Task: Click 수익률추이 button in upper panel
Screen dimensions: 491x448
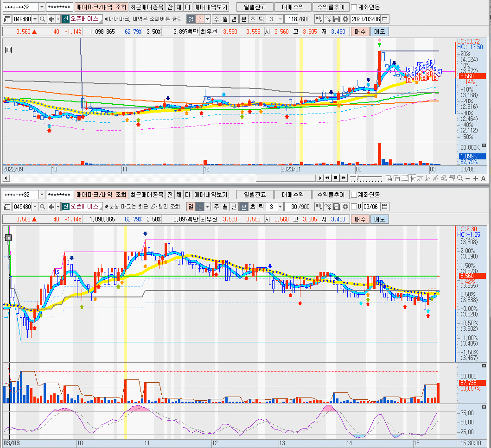Action: tap(331, 7)
